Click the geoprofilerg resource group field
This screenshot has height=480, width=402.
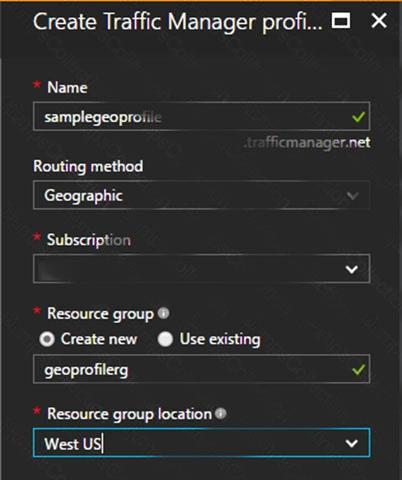point(201,369)
